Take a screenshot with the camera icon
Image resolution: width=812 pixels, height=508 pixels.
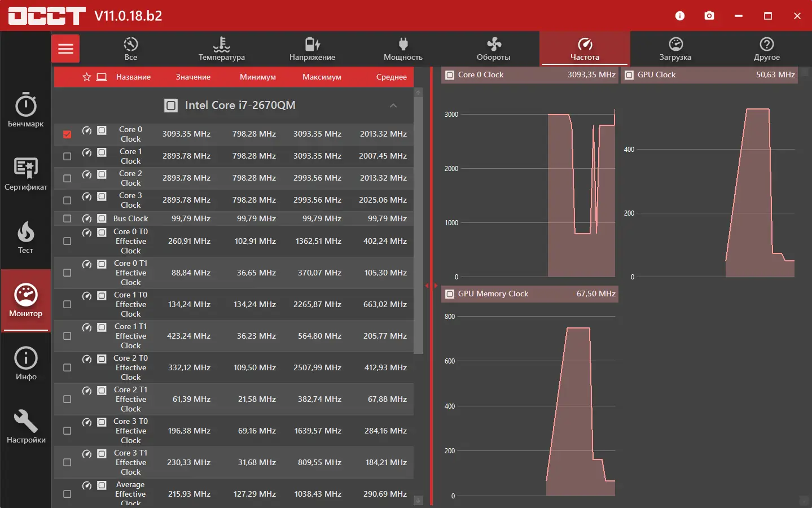point(709,16)
